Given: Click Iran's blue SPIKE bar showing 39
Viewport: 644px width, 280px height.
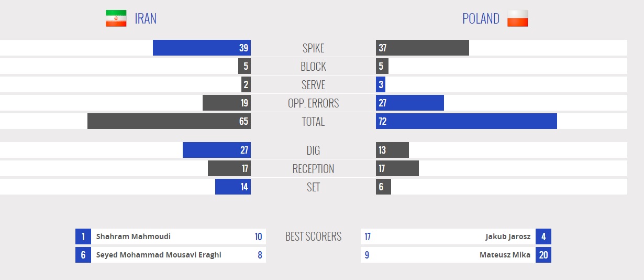Looking at the screenshot, I should coord(202,48).
